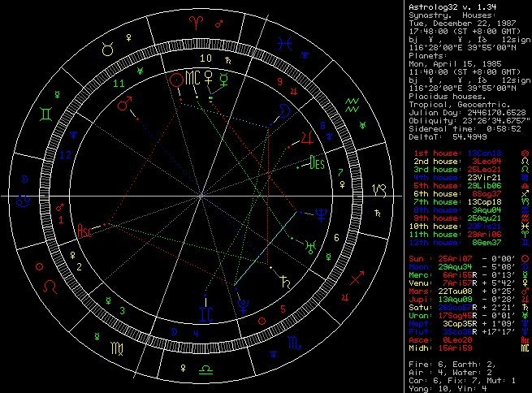
Task: Select the green Des label on the chart
Action: [x=318, y=162]
